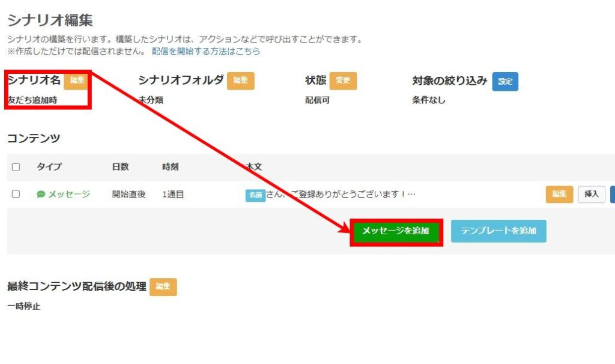
Task: Click the 挿入 button in message row
Action: point(592,194)
